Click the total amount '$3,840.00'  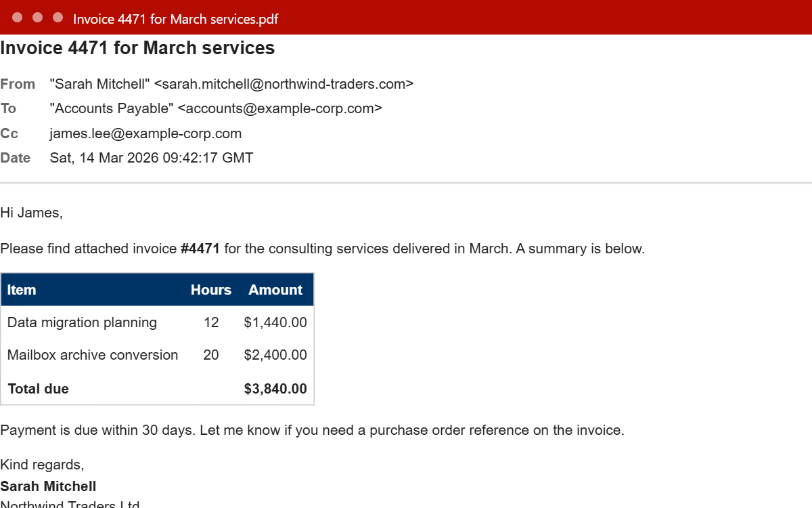(x=275, y=389)
